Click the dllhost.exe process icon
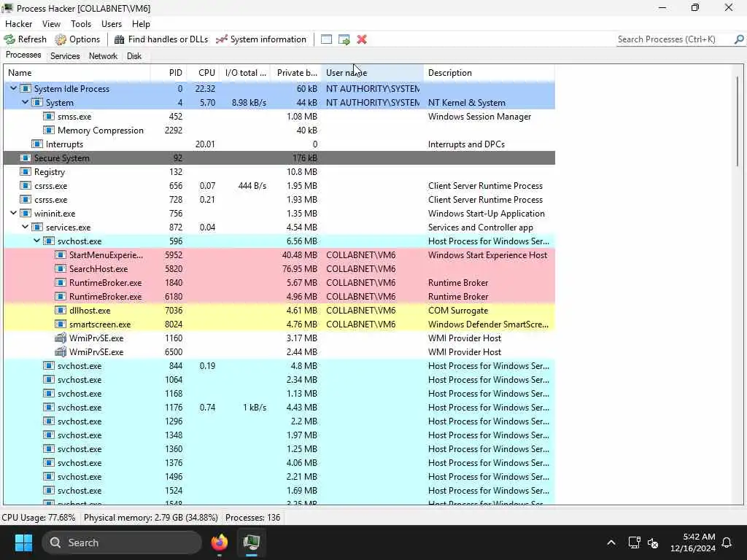Screen dimensions: 747x560 [x=61, y=310]
